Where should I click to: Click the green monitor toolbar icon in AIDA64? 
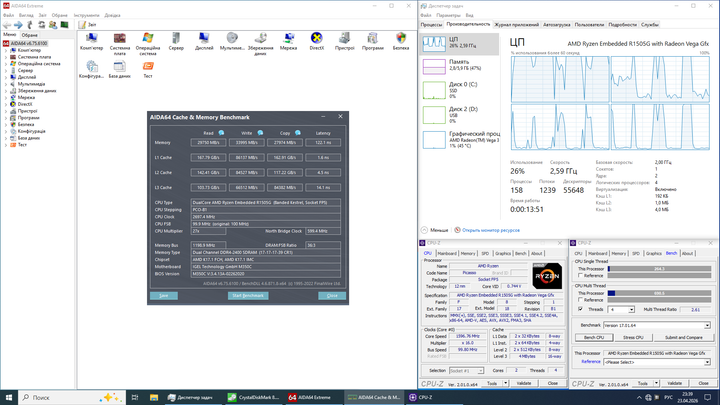(65, 25)
